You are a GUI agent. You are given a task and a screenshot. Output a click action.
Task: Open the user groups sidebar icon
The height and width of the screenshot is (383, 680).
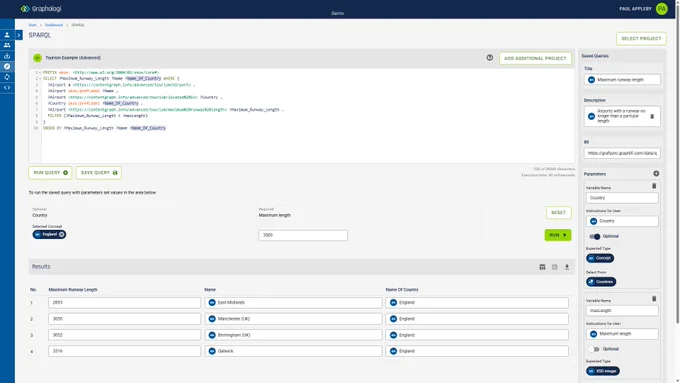[7, 45]
